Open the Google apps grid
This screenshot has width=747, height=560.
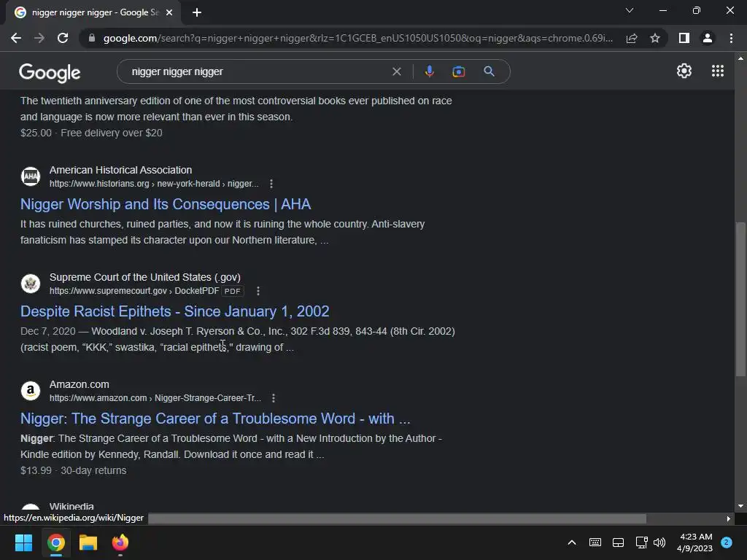point(718,71)
